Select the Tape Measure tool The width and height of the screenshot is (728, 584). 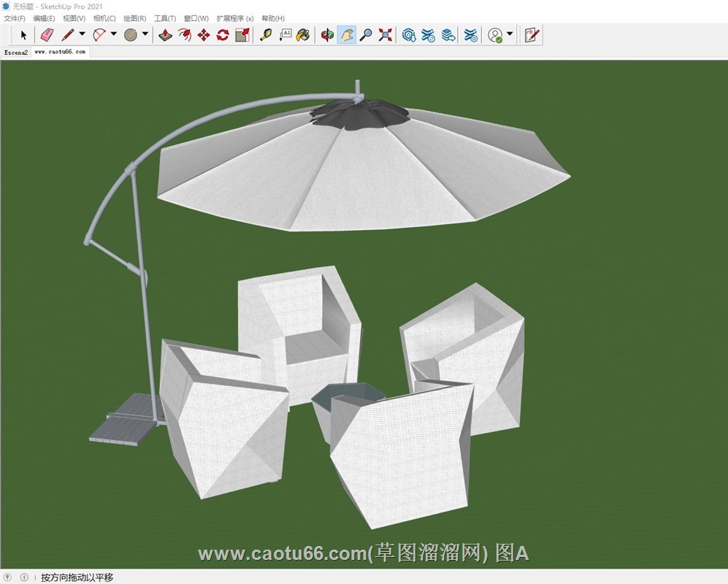click(x=266, y=35)
